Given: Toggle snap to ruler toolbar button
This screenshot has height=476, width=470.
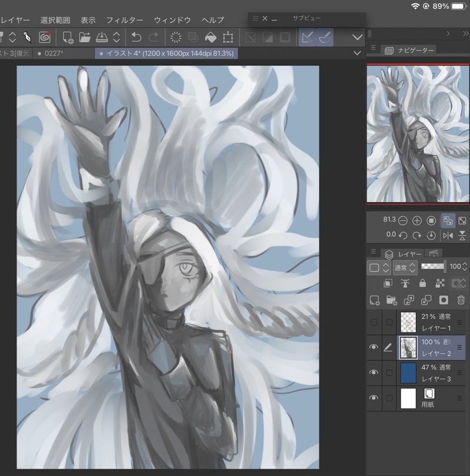Looking at the screenshot, I should pos(307,38).
